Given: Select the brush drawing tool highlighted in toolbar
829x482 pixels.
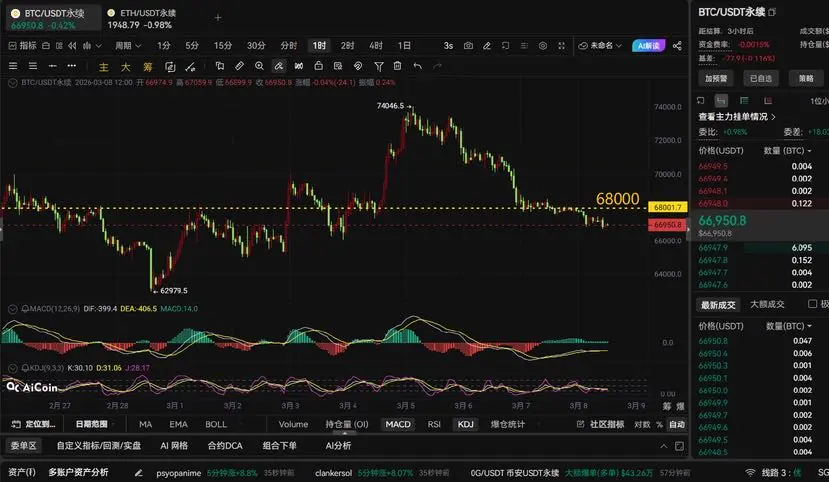Looking at the screenshot, I should click(x=279, y=66).
